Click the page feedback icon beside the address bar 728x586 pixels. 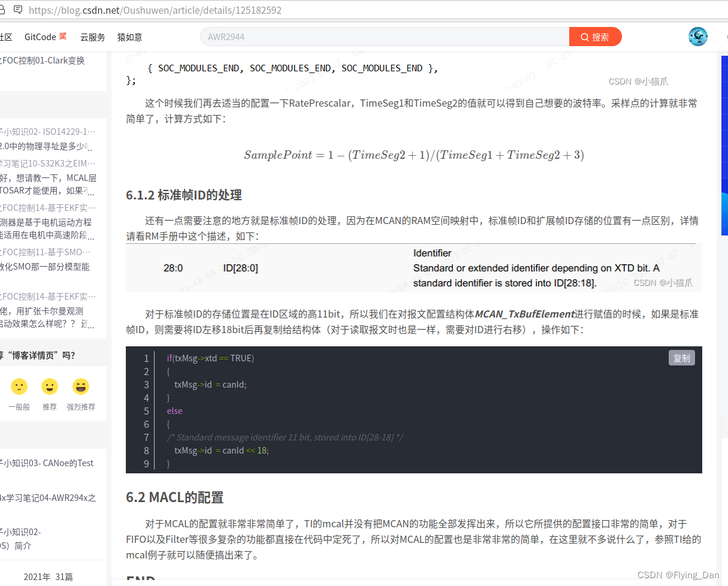[19, 10]
